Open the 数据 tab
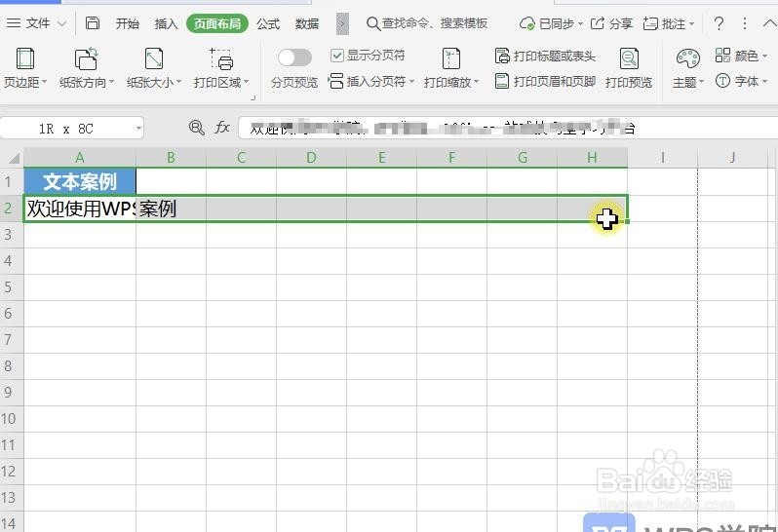The image size is (778, 532). tap(307, 23)
